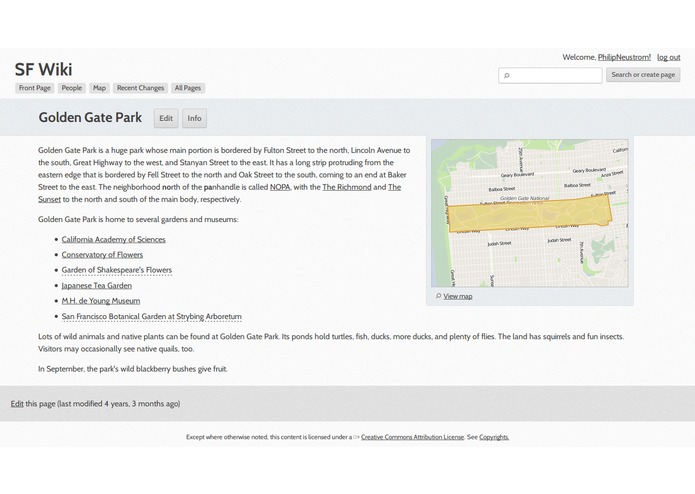The height and width of the screenshot is (494, 695).
Task: Click the View map link
Action: coord(458,296)
